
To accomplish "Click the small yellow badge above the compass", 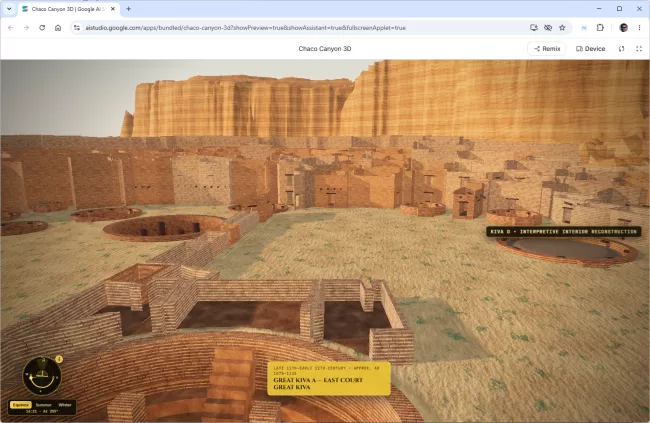I will pos(59,359).
